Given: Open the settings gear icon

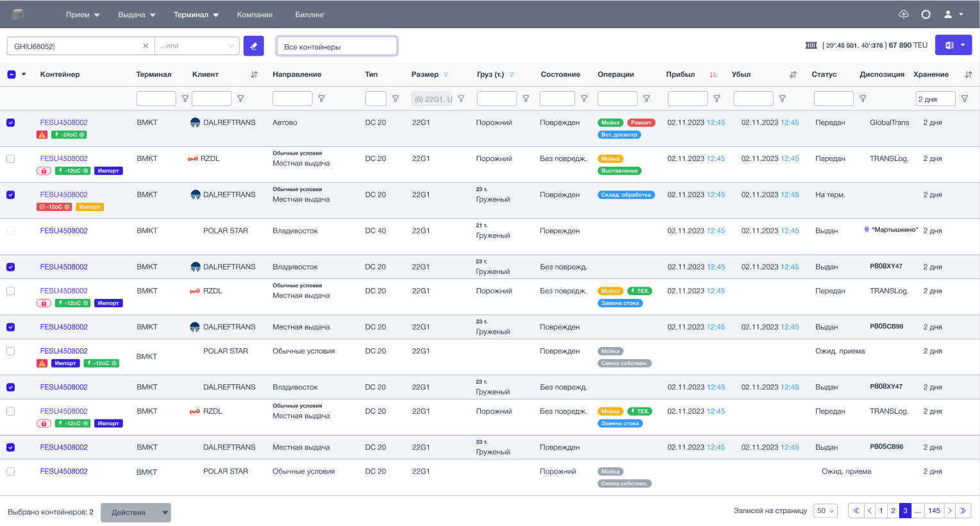Looking at the screenshot, I should [926, 14].
